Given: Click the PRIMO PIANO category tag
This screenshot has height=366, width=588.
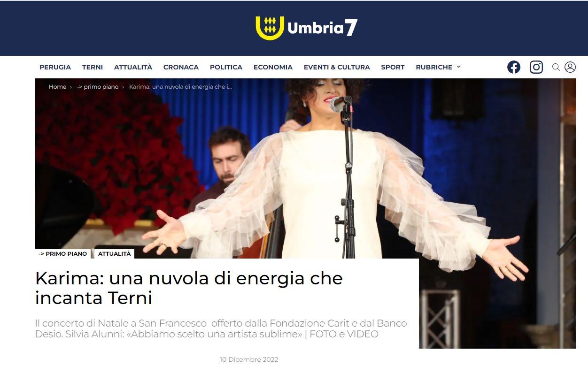Looking at the screenshot, I should point(63,253).
